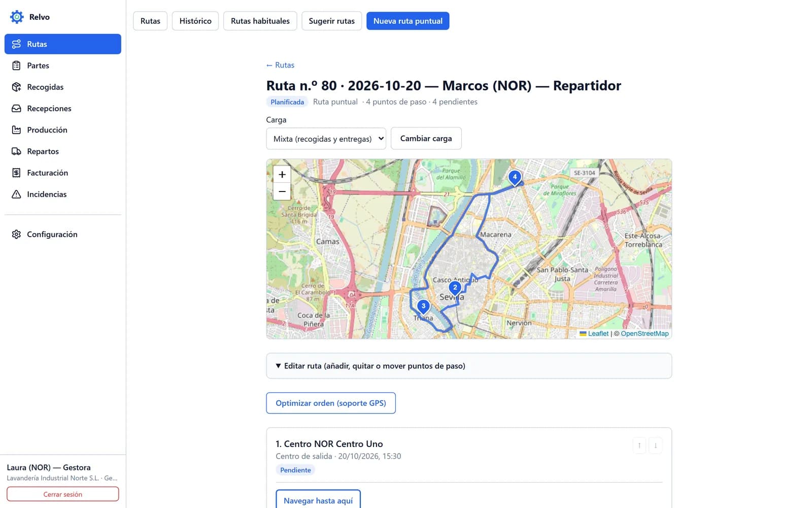Click the Recepciones inbox icon
This screenshot has width=812, height=508.
(16, 108)
